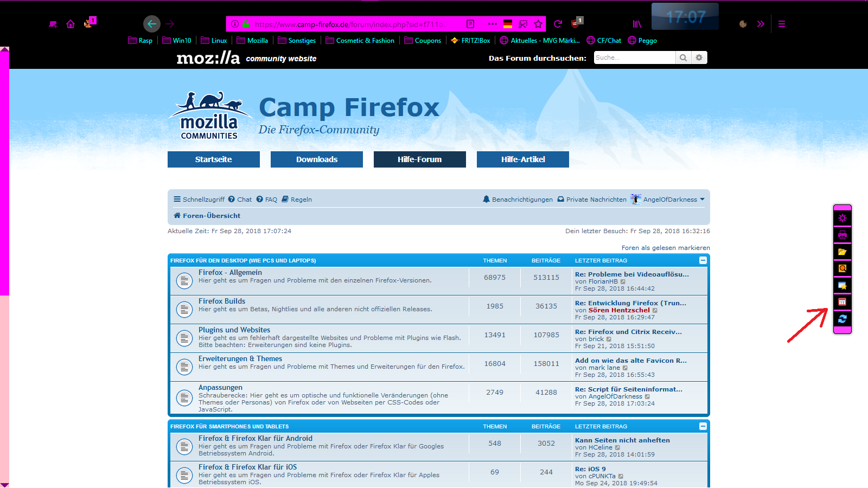Open the Firefox - Allgemein forum
Image resolution: width=868 pixels, height=488 pixels.
click(230, 273)
